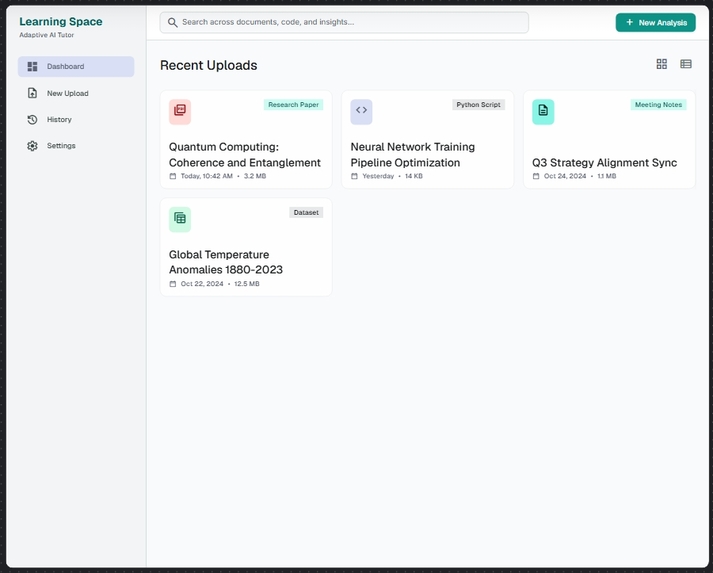The width and height of the screenshot is (713, 573).
Task: Click the Dashboard grid icon in sidebar
Action: click(32, 66)
